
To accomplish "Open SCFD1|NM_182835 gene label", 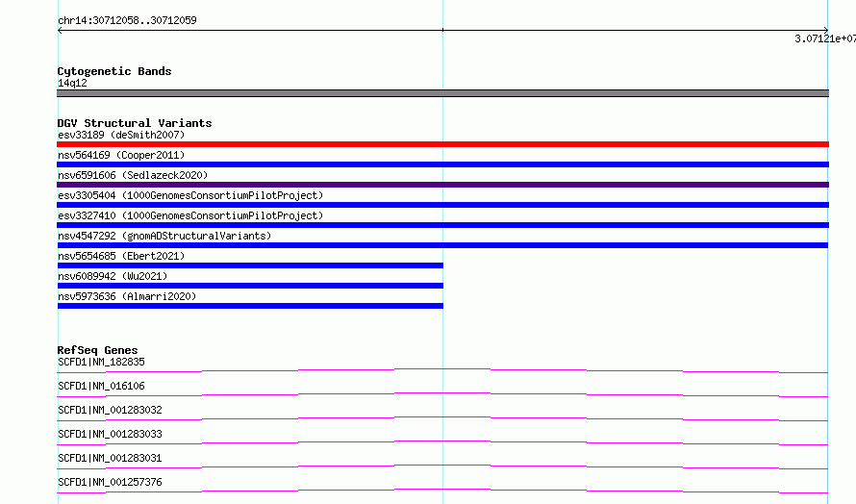I will (x=101, y=362).
